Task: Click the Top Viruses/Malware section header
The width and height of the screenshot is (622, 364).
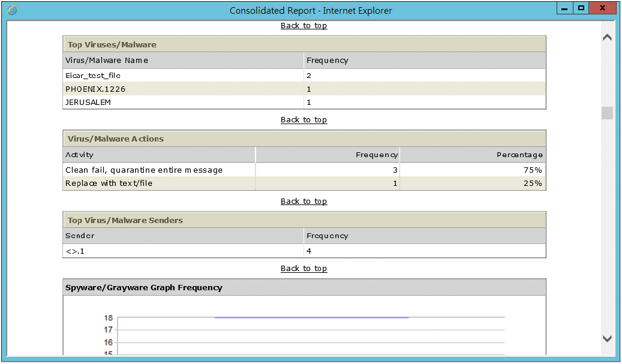Action: pos(304,44)
